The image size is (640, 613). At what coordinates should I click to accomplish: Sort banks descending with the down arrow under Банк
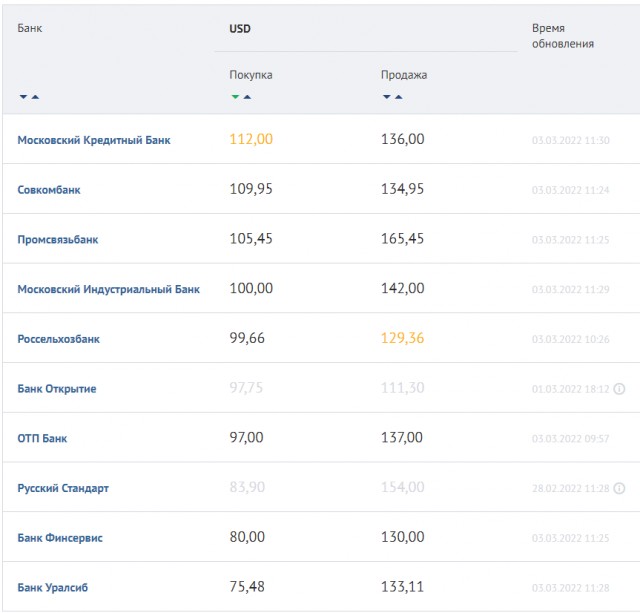23,97
